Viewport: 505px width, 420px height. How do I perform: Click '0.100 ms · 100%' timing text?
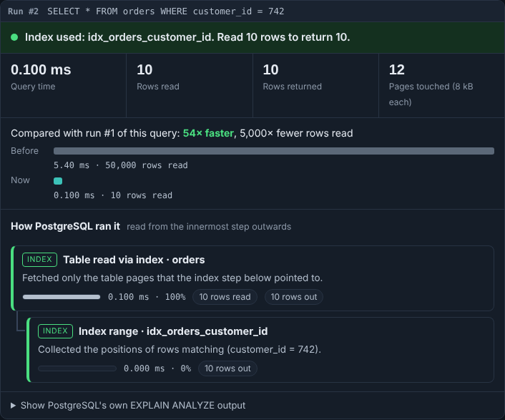coord(147,297)
